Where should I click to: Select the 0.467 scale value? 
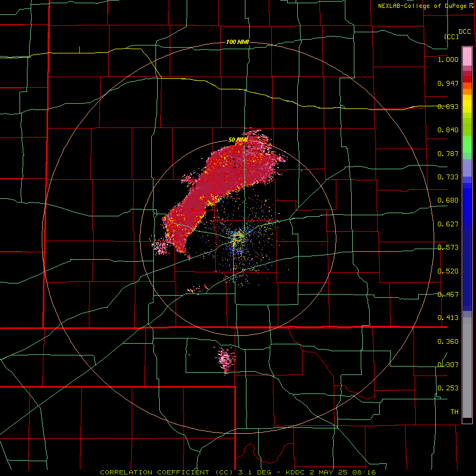(x=448, y=295)
